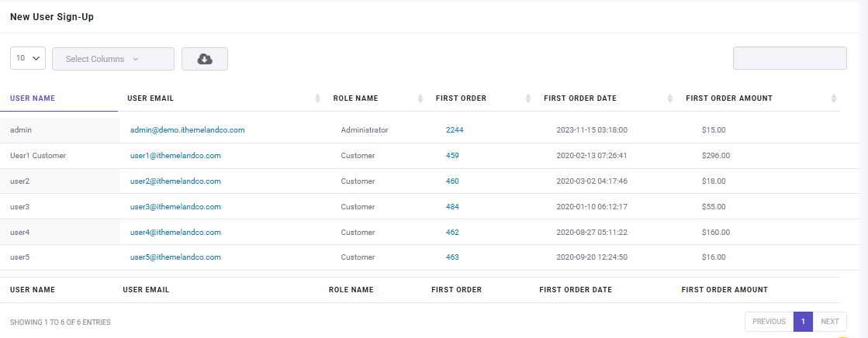Screen dimensions: 868x338
Task: Open first order 484 link
Action: click(452, 206)
